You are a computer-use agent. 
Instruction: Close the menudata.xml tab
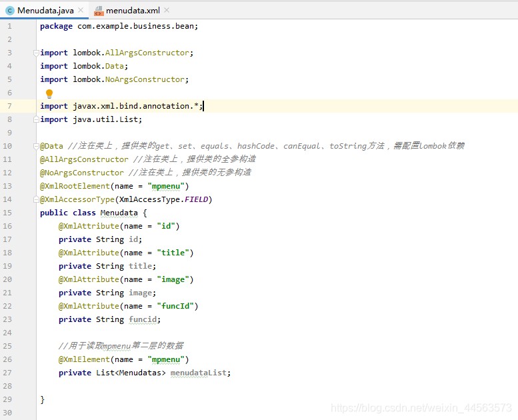(x=167, y=10)
